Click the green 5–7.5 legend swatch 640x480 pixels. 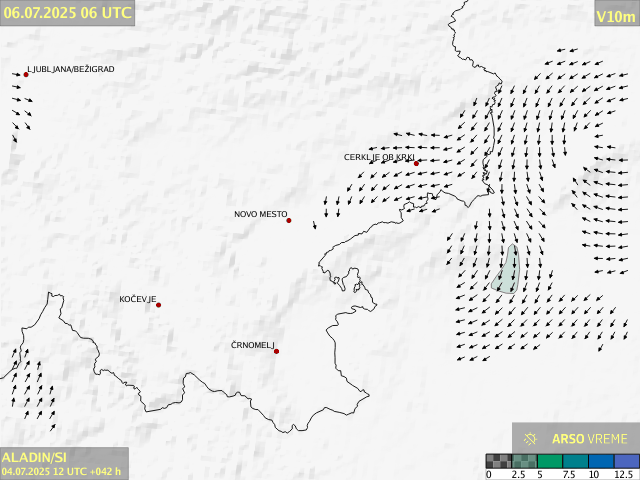pyautogui.click(x=550, y=461)
